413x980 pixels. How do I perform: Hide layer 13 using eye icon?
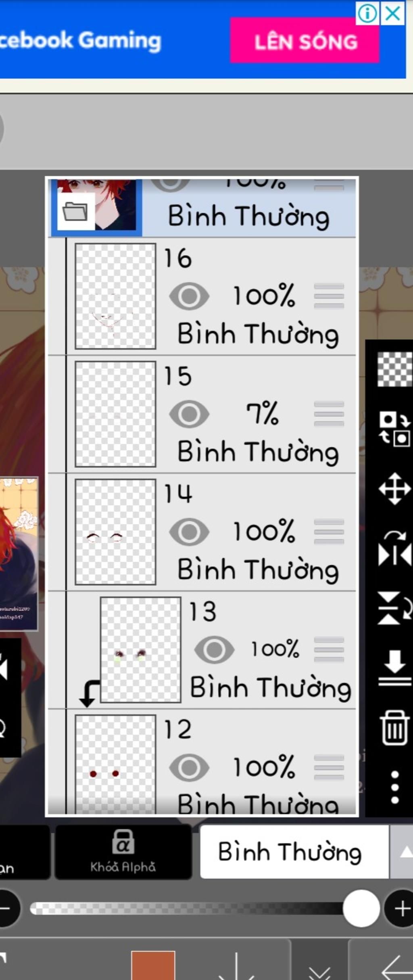pos(214,650)
